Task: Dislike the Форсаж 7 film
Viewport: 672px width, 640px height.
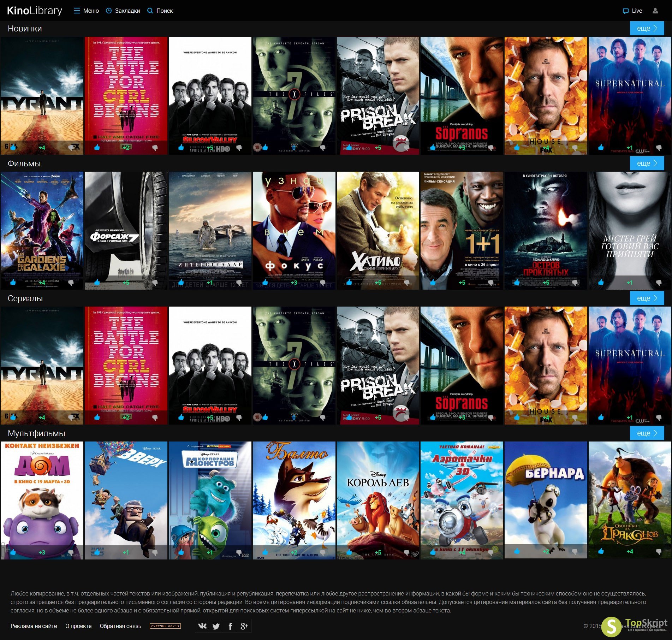Action: click(155, 283)
